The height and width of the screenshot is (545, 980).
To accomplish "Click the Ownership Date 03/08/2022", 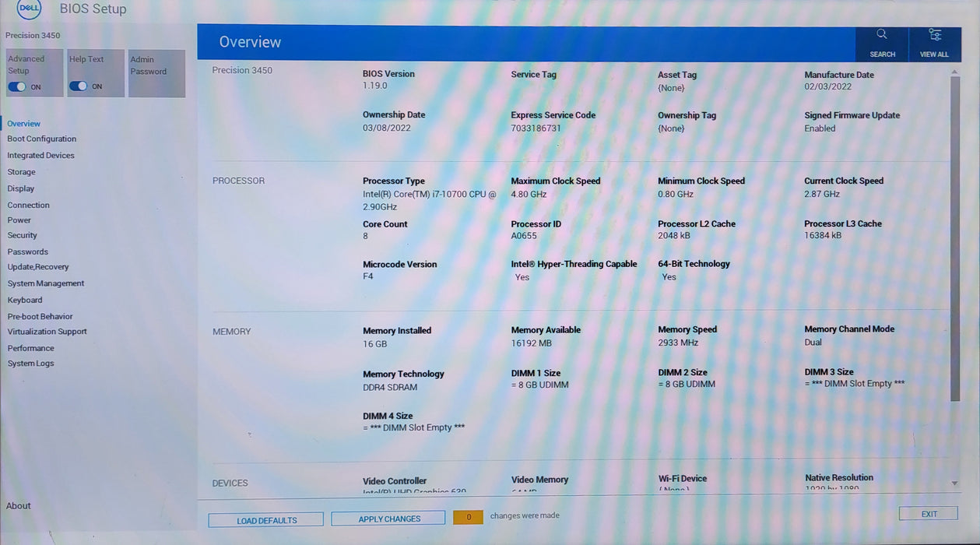I will [387, 128].
